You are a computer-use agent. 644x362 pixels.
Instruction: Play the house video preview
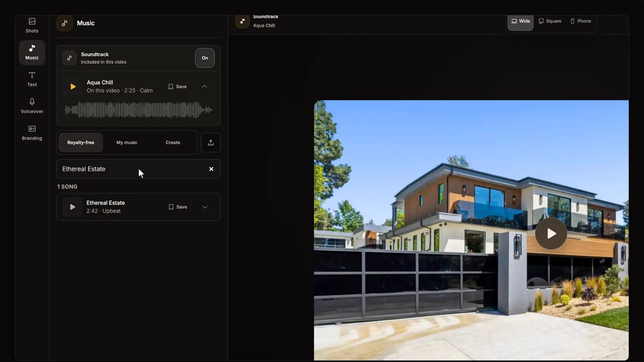click(x=551, y=233)
